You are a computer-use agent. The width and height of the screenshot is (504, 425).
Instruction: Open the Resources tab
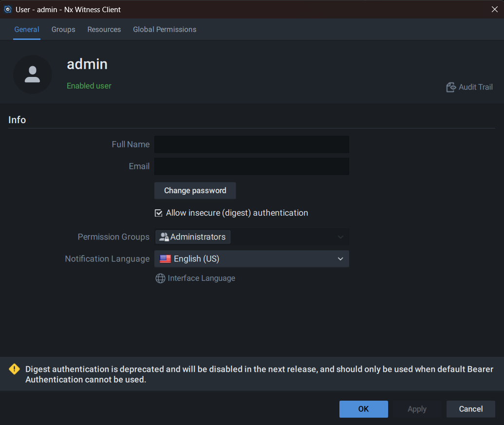104,30
